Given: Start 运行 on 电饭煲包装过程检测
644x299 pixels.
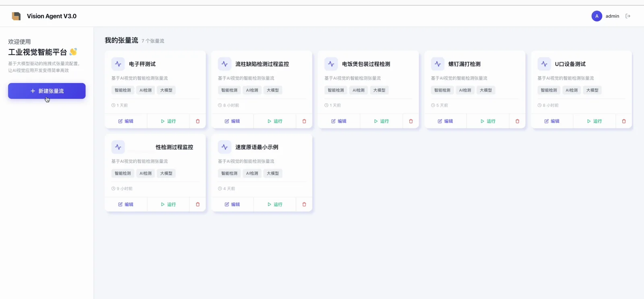Looking at the screenshot, I should pyautogui.click(x=382, y=121).
